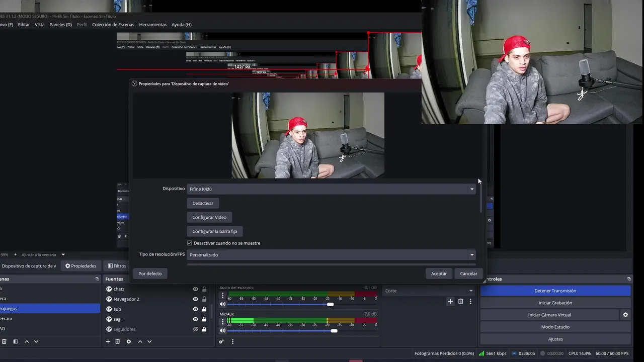Toggle lock on Navegador 2 source
644x362 pixels.
tap(204, 299)
